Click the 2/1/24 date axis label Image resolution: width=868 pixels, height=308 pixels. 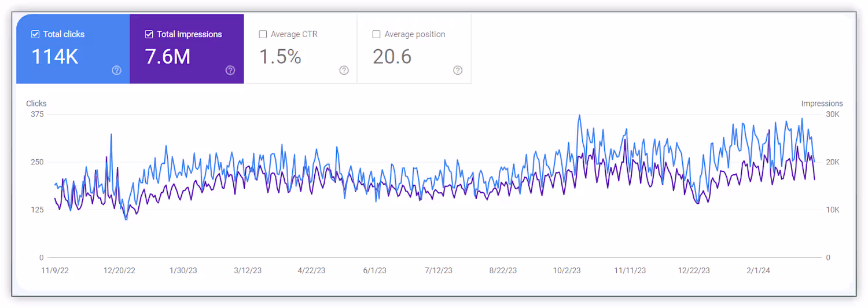[757, 270]
